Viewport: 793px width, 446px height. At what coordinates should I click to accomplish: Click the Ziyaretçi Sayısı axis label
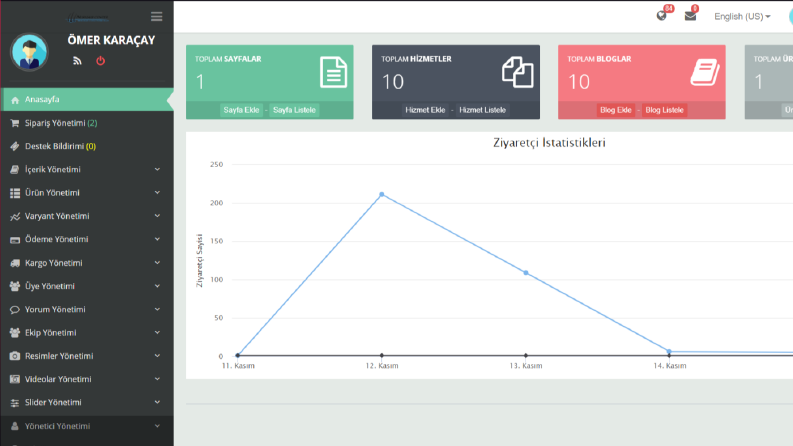[199, 260]
